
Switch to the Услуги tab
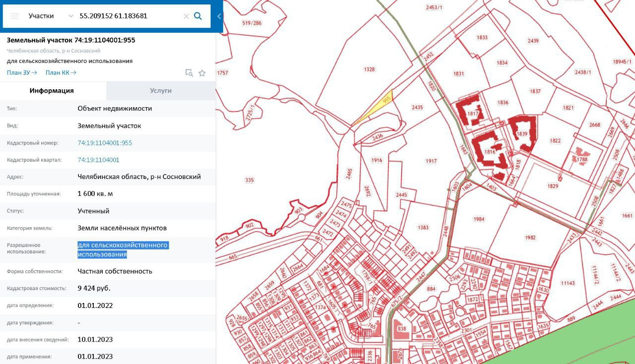[x=161, y=91]
